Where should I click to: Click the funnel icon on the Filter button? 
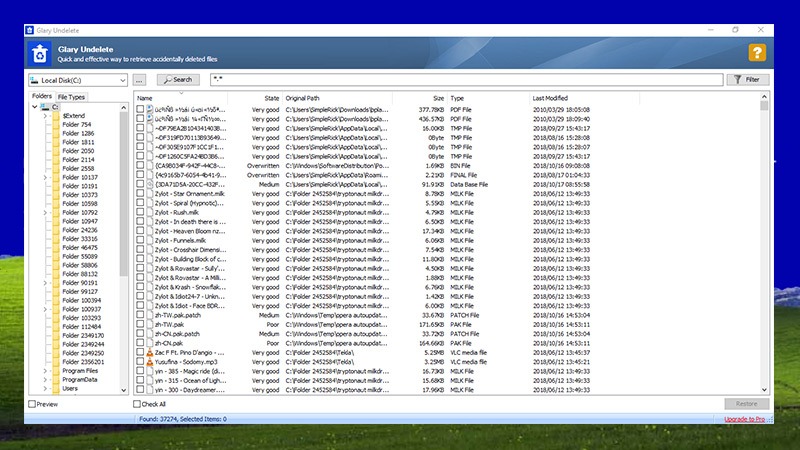(737, 80)
